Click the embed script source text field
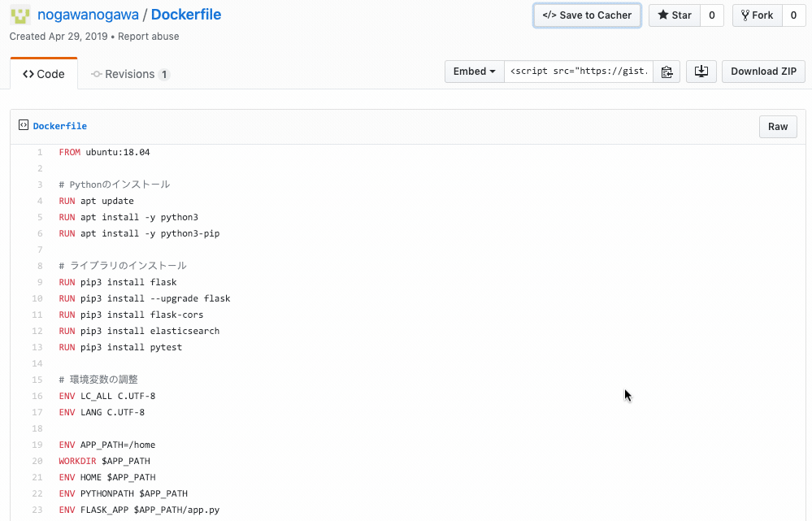Screen dimensions: 812x521 point(579,72)
